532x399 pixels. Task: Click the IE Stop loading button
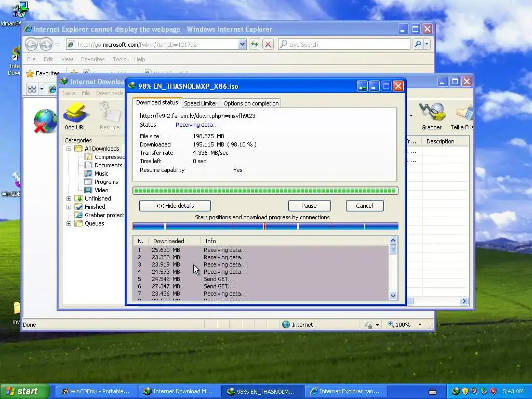coord(268,44)
